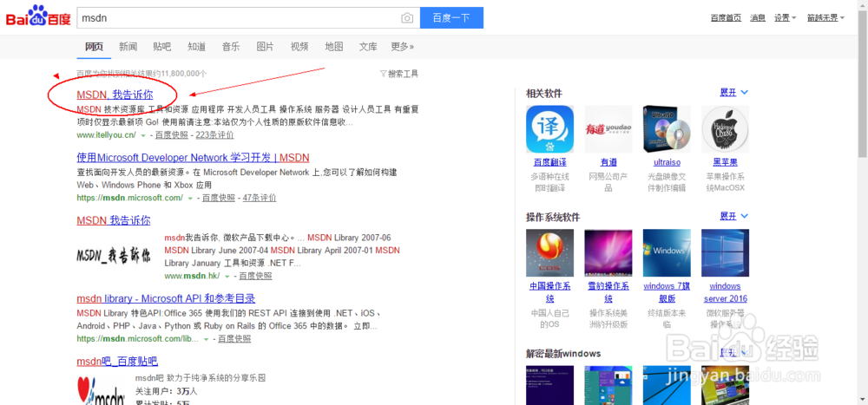The image size is (868, 405).
Task: Click the camera image-search icon
Action: pyautogui.click(x=407, y=18)
